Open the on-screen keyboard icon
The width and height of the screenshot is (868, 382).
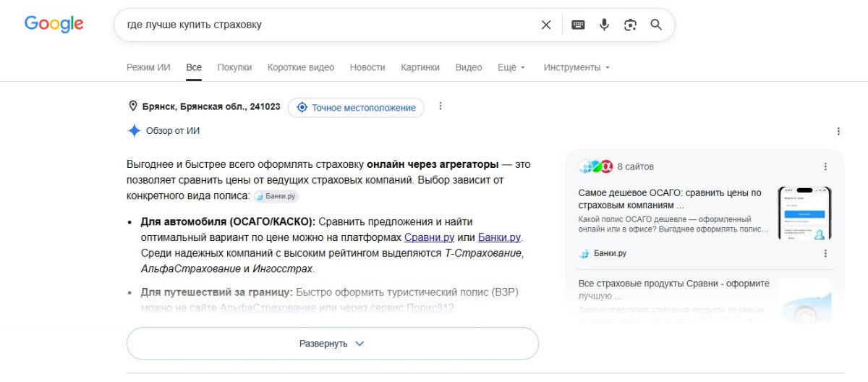(578, 25)
